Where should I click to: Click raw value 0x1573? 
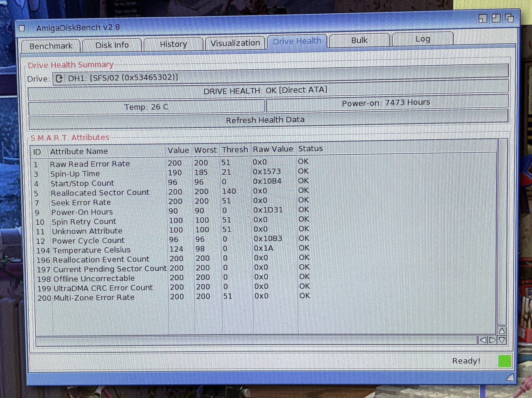pyautogui.click(x=267, y=171)
